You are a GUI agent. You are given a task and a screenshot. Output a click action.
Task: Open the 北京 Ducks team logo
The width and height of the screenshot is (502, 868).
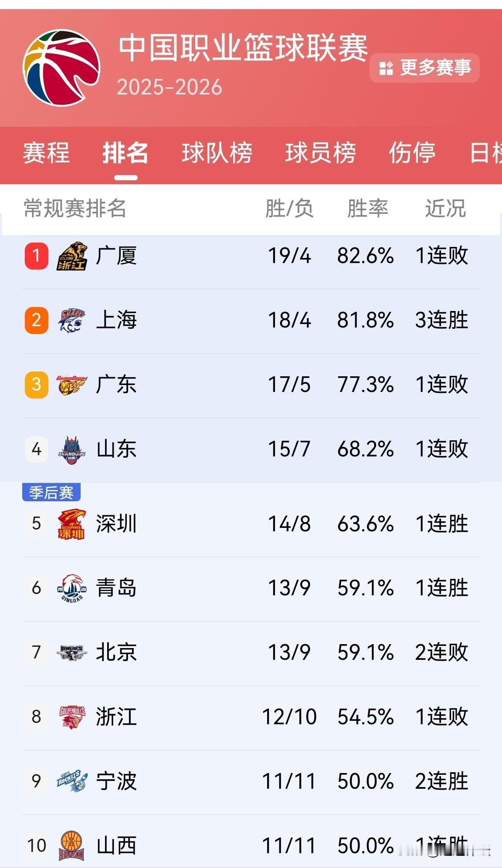pos(72,653)
